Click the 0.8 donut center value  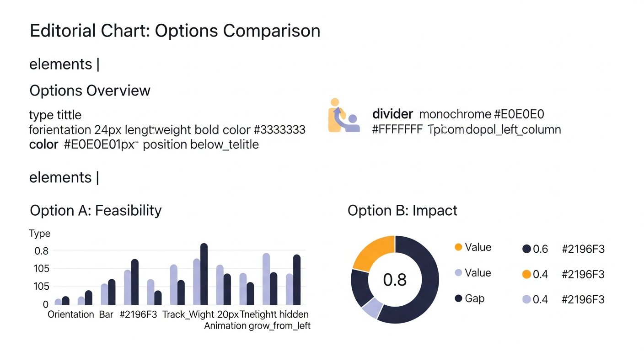tap(395, 280)
